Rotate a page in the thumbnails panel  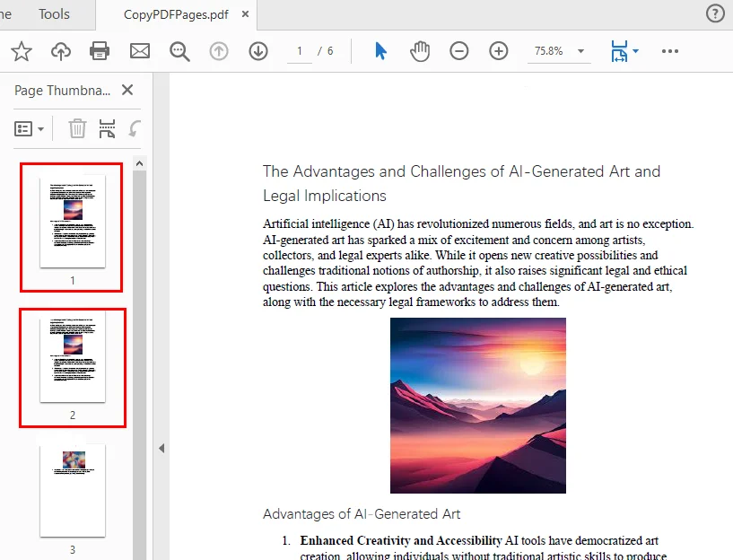[x=135, y=128]
